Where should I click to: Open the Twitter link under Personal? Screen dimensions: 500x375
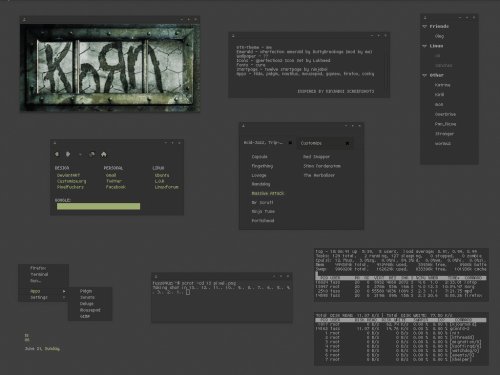click(114, 181)
